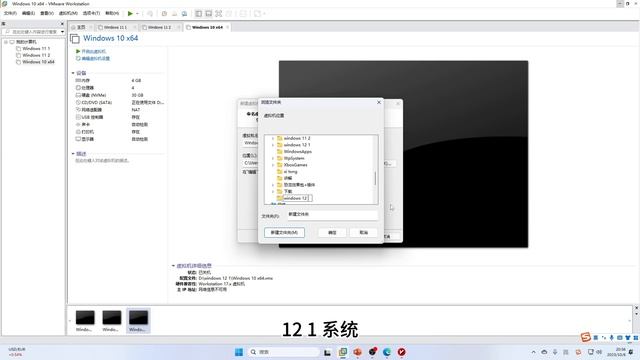Expand the windows 11 2 folder node
This screenshot has height=360, width=640.
pyautogui.click(x=273, y=138)
